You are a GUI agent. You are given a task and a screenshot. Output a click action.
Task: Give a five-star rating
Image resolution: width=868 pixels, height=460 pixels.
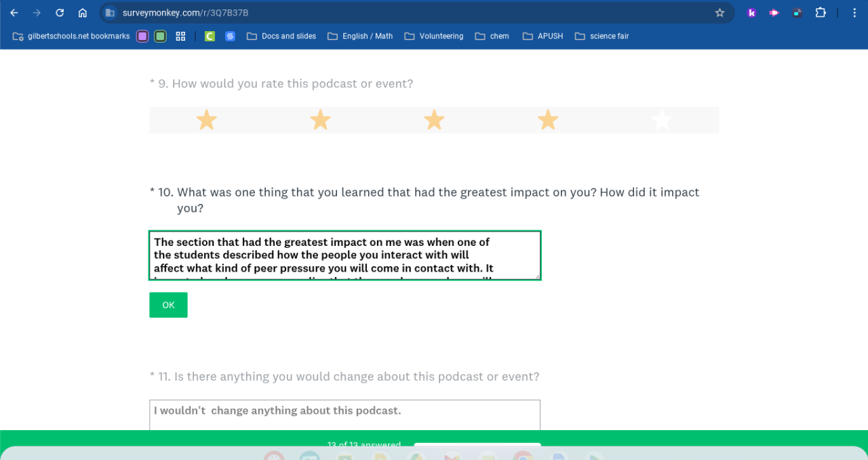click(x=661, y=121)
